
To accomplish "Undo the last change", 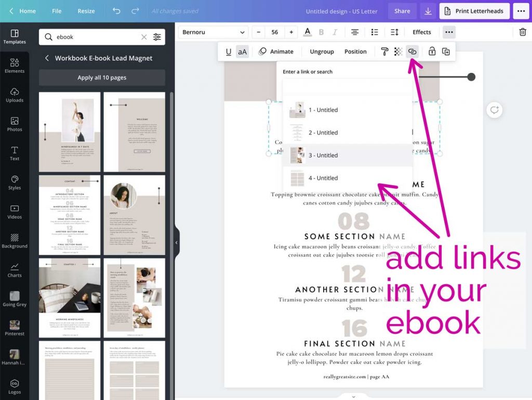I will click(x=115, y=10).
